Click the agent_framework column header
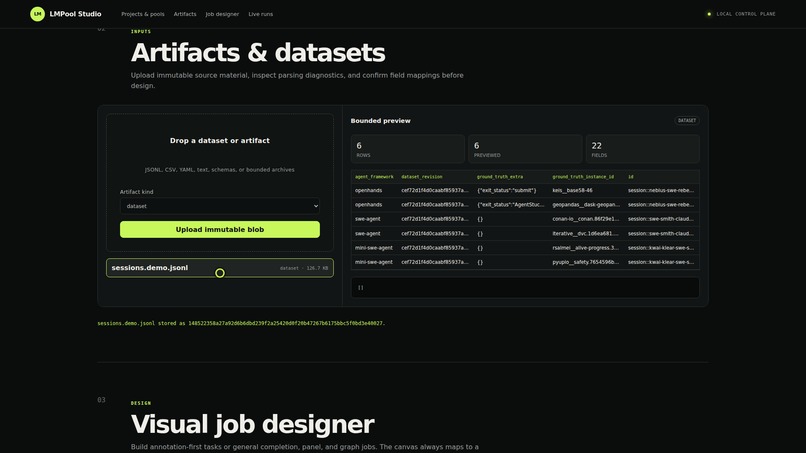806x453 pixels. tap(374, 176)
